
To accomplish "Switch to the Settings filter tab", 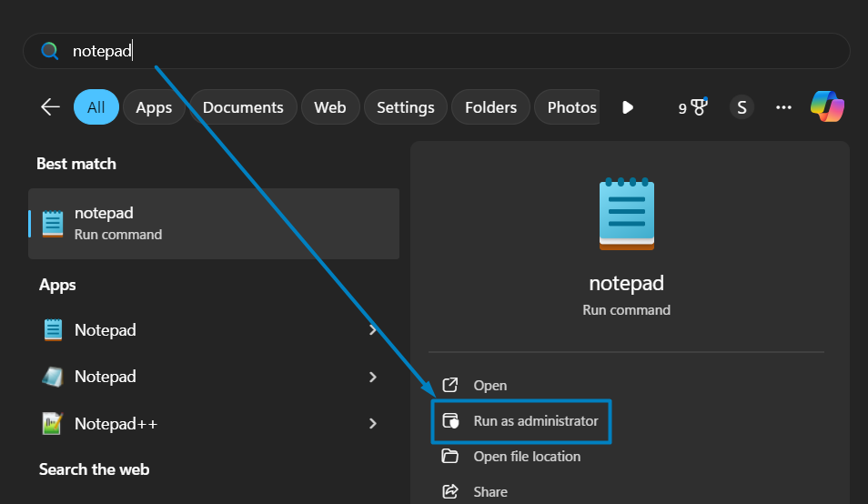I will [405, 106].
